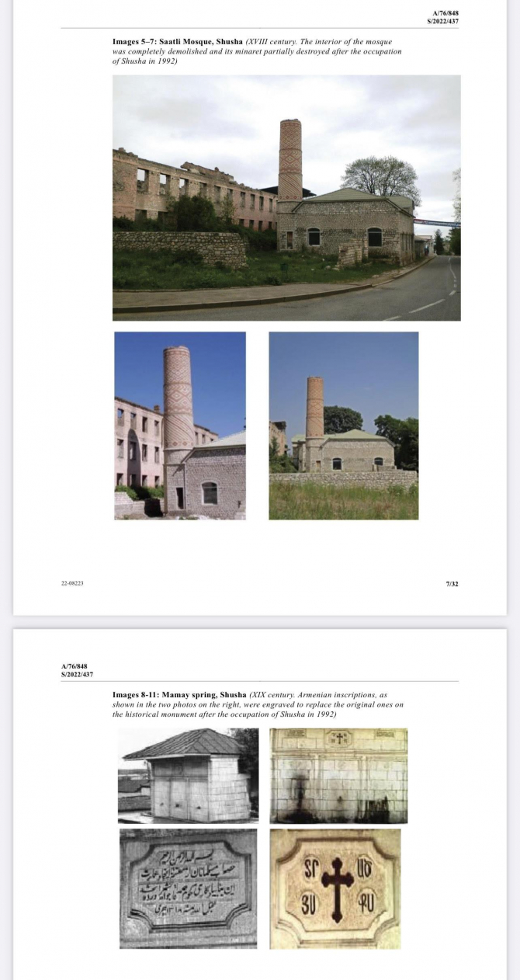Select the close-up minaret photo with blue sky

pos(180,426)
